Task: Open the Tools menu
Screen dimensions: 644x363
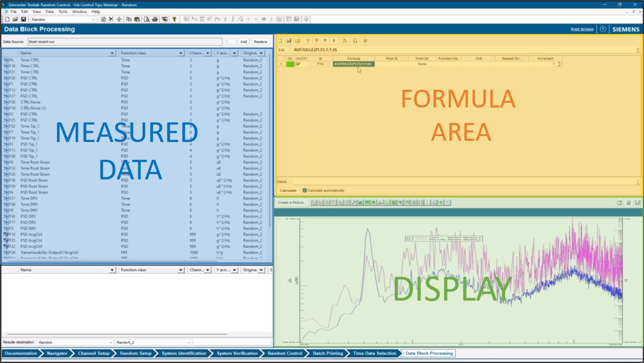Action: tap(62, 11)
